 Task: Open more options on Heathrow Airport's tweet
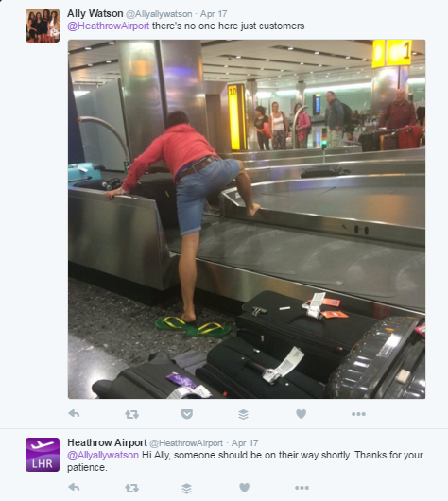pos(302,488)
